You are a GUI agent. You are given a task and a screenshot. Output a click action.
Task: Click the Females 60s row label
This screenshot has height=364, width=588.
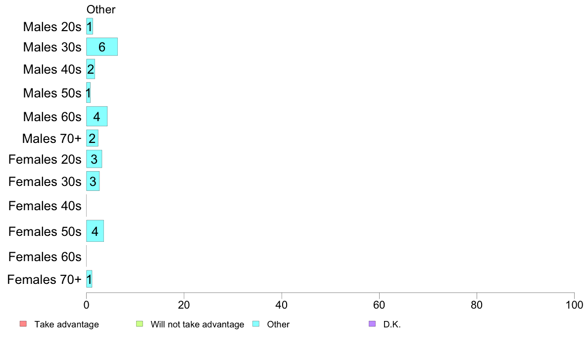click(x=45, y=257)
